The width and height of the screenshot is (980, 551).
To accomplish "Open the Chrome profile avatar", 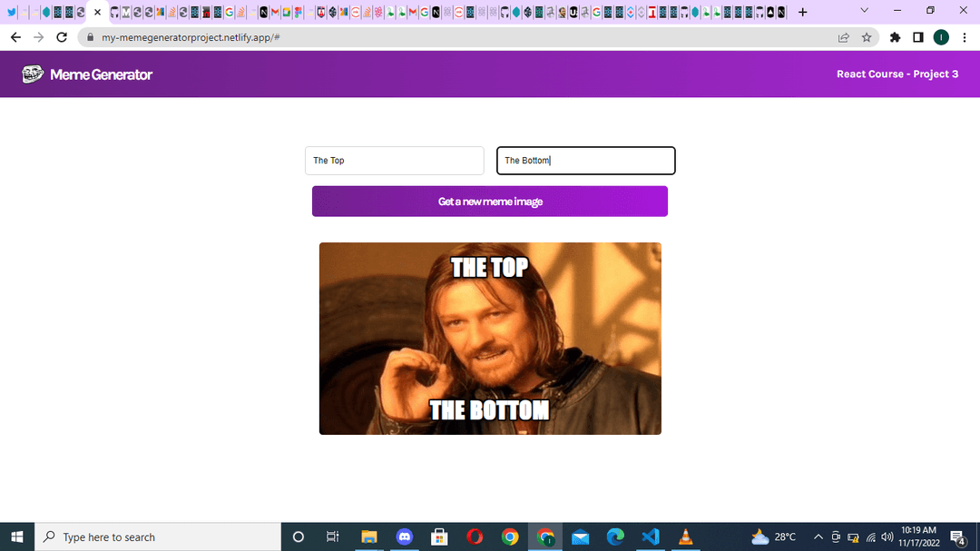I will 941,37.
